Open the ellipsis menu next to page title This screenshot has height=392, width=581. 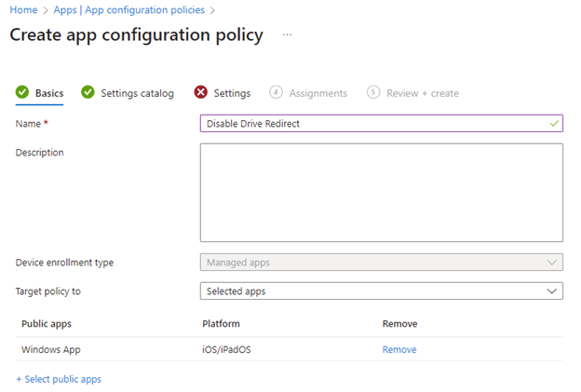(287, 35)
